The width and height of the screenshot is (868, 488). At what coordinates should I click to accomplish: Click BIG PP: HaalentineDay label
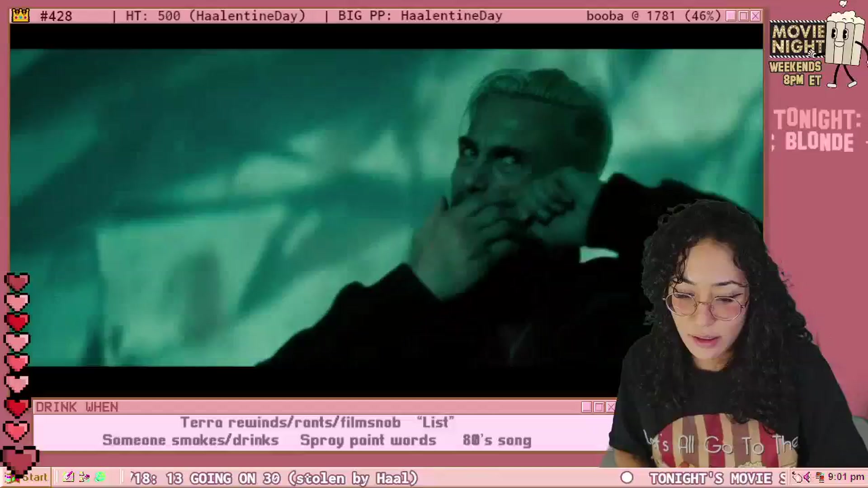tap(420, 16)
